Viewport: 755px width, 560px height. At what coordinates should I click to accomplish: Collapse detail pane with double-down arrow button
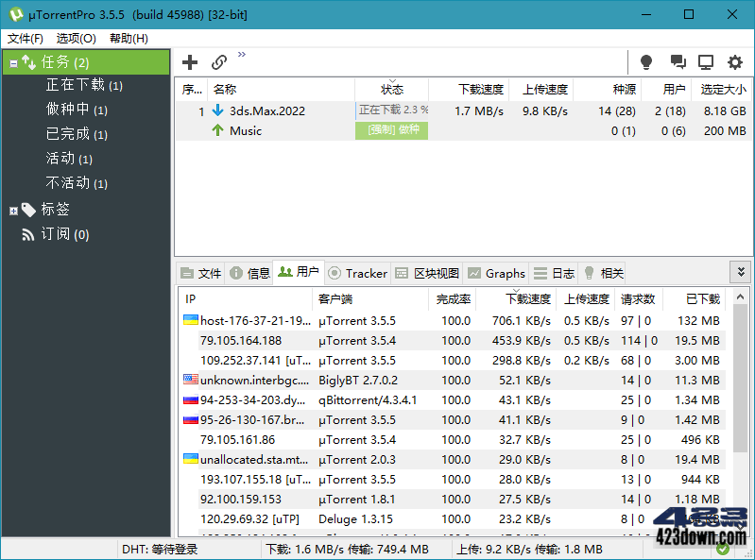pyautogui.click(x=741, y=272)
